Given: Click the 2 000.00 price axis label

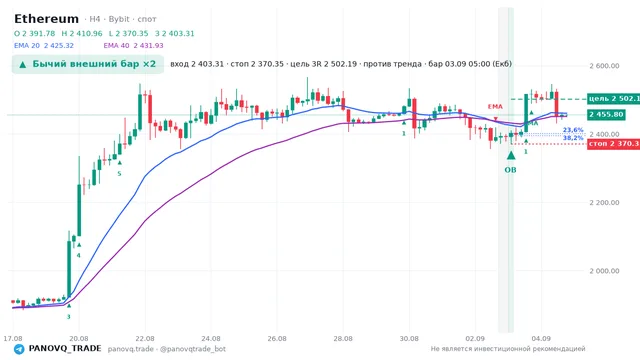Looking at the screenshot, I should [604, 271].
